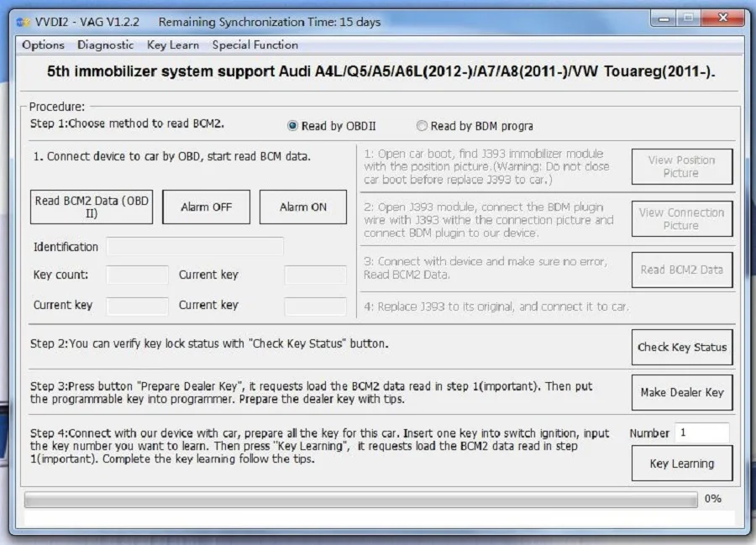Click the 5th immobilizer system support heading
Viewport: 756px width, 545px height.
point(381,71)
